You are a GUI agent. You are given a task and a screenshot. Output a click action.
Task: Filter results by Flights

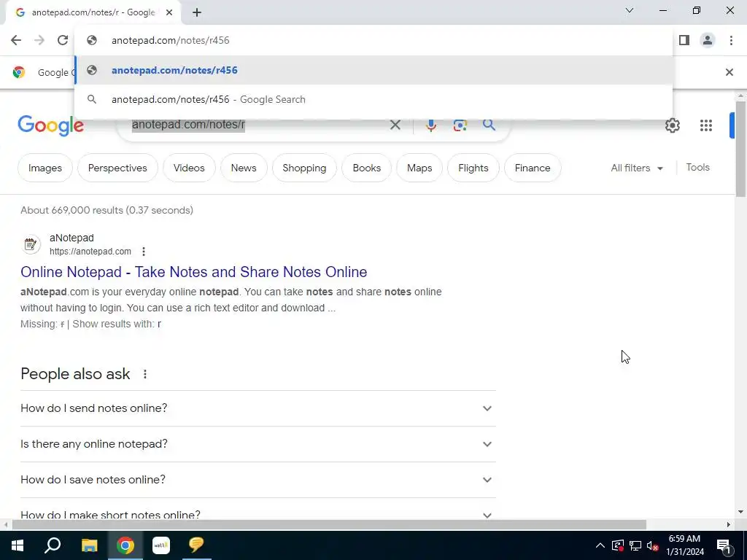pyautogui.click(x=473, y=168)
